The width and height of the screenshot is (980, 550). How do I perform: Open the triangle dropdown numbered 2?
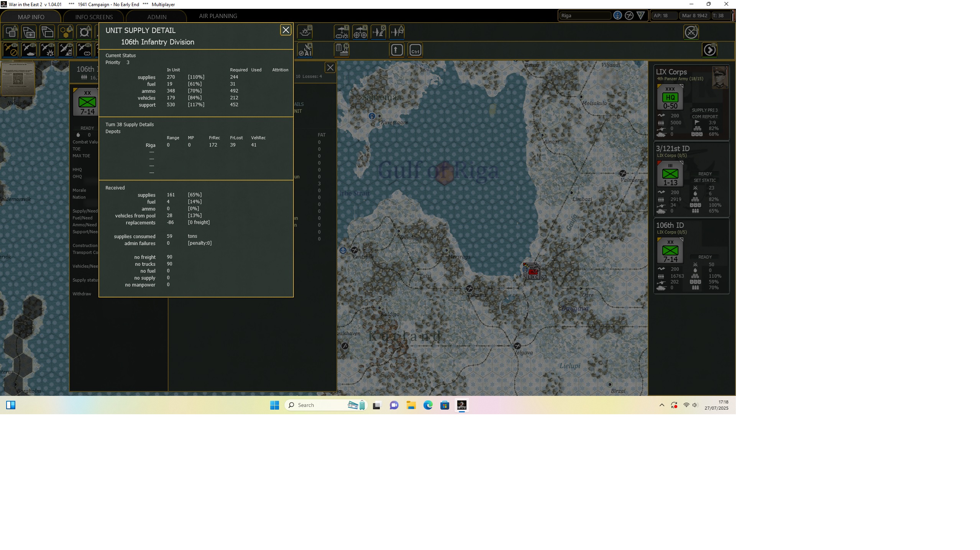coord(641,15)
